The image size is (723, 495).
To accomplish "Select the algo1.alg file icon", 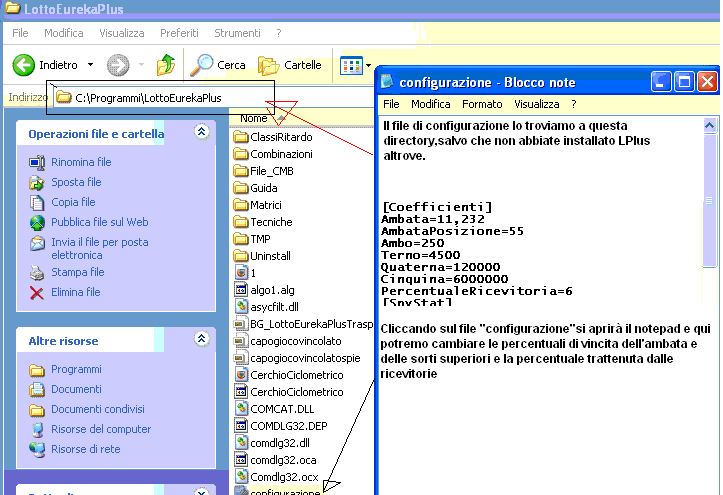I will tap(241, 289).
